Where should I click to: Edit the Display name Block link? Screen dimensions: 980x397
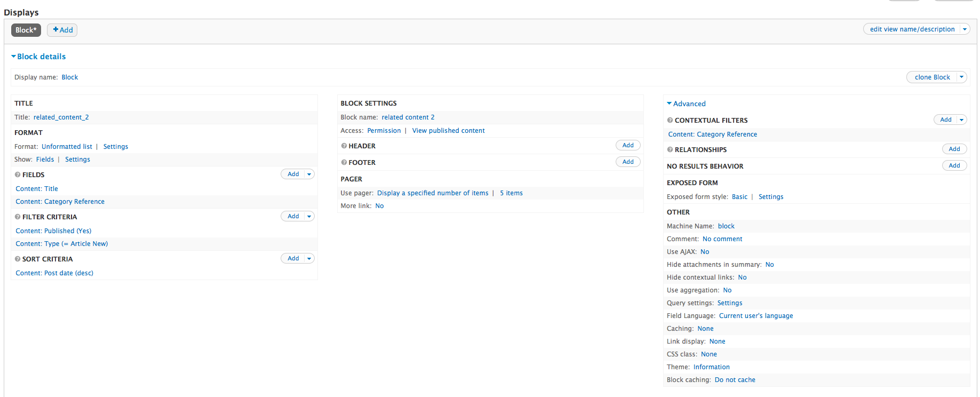(x=70, y=77)
